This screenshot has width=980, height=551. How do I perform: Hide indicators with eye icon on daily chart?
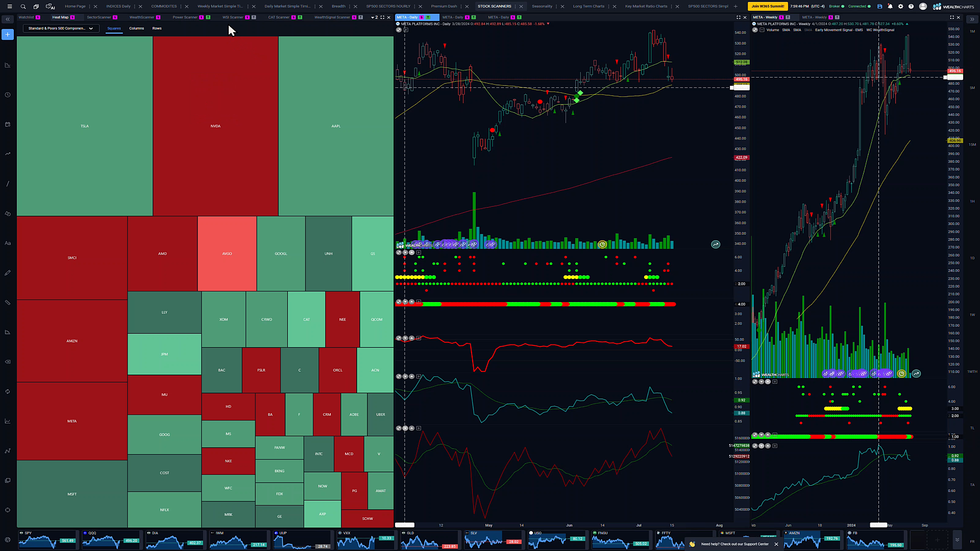tap(399, 30)
